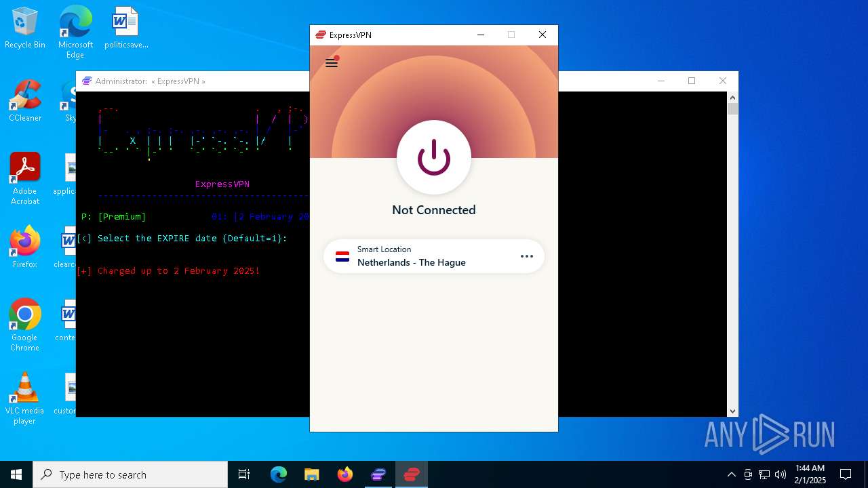
Task: Open Google Chrome desktop shortcut
Action: (x=25, y=325)
